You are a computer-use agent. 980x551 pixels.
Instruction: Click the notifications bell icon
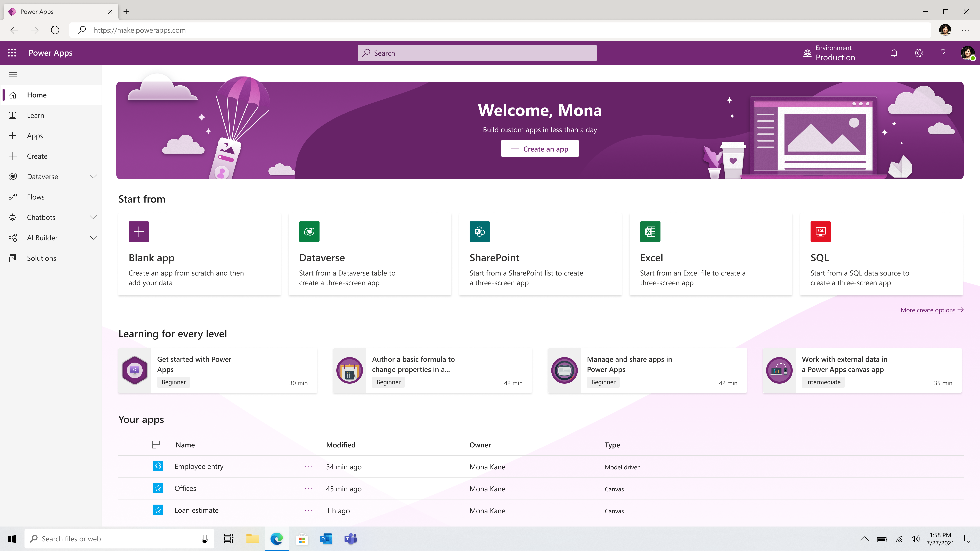coord(894,53)
